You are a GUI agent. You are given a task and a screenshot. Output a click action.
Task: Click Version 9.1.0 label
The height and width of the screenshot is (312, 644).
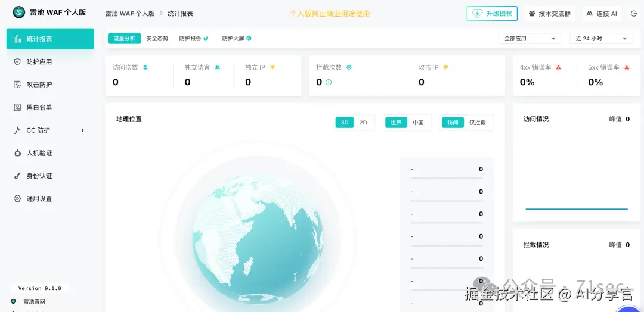click(x=40, y=288)
